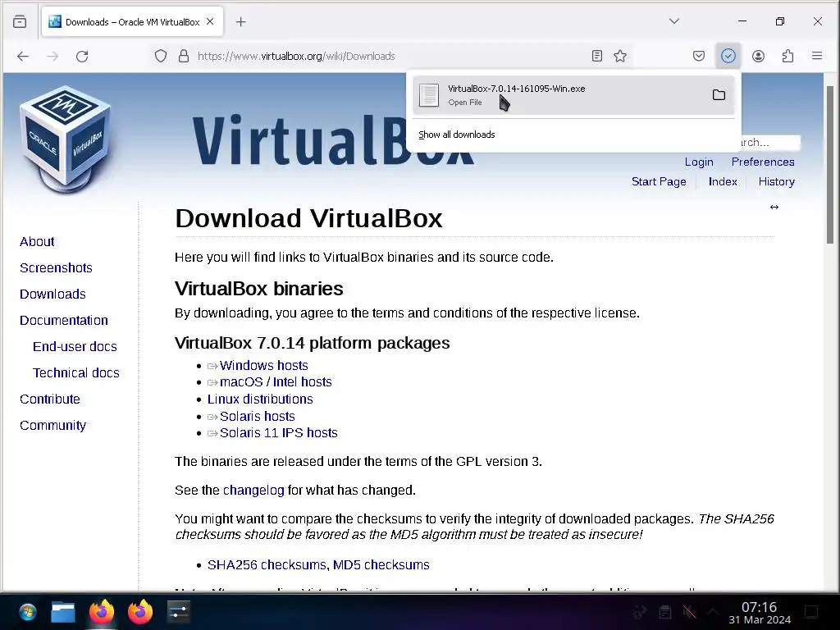Open Documentation in the sidebar
The image size is (840, 630).
click(x=64, y=321)
